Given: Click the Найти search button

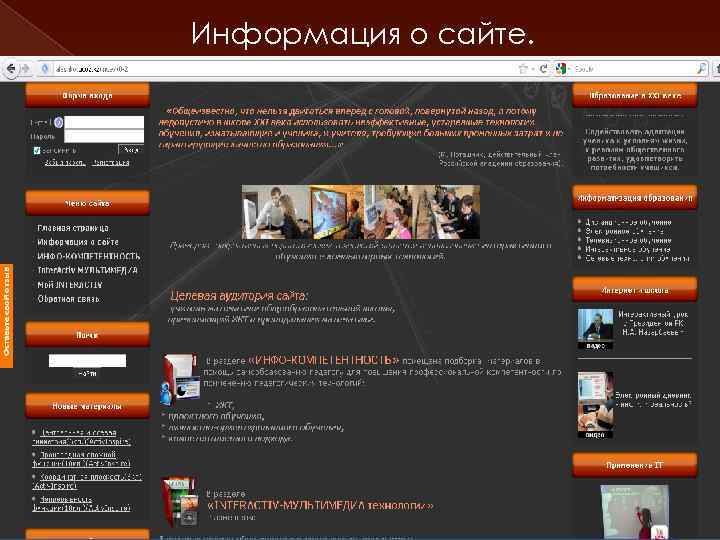Looking at the screenshot, I should [x=87, y=374].
